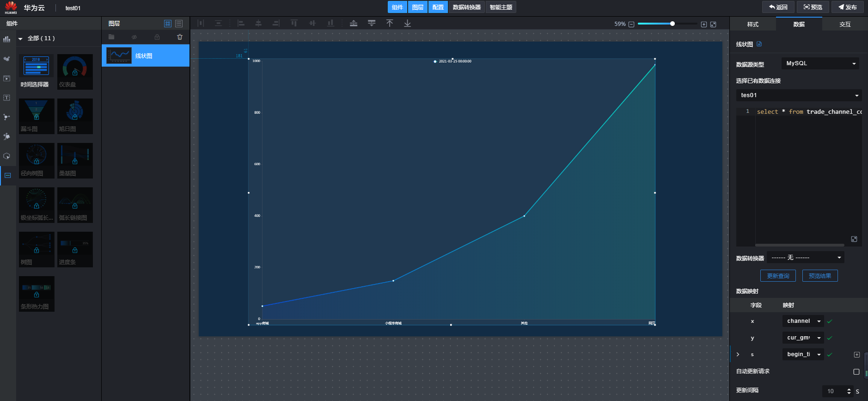Image resolution: width=868 pixels, height=401 pixels.
Task: Toggle layer visibility with the eye icon
Action: pyautogui.click(x=134, y=37)
